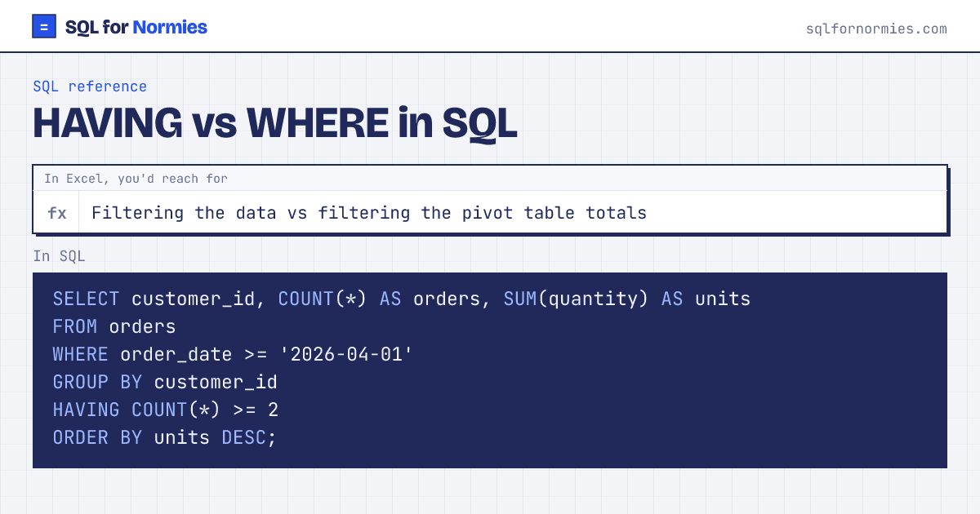Click the blue equals-sign logo icon
The image size is (980, 514).
(x=44, y=27)
